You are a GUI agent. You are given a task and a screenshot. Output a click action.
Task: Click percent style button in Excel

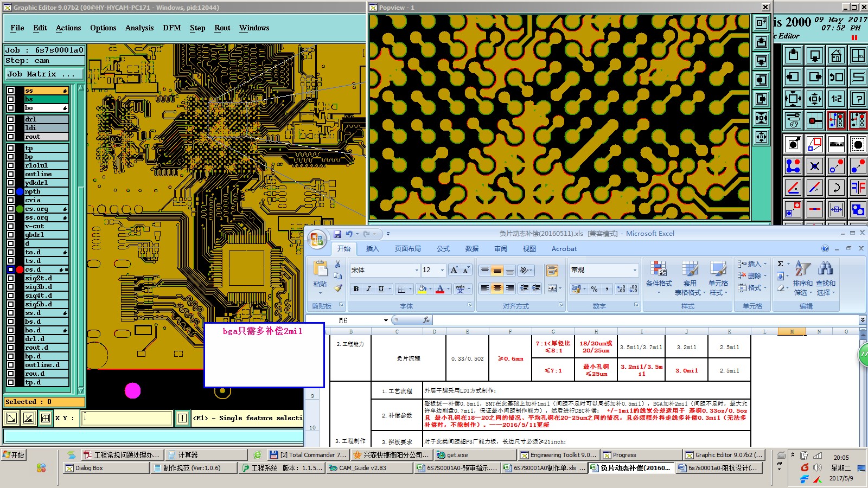(595, 289)
